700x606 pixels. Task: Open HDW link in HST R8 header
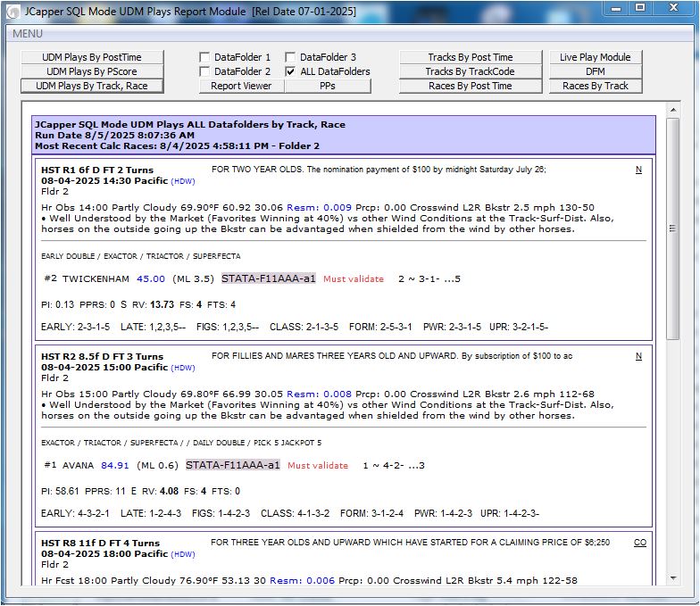pos(183,555)
